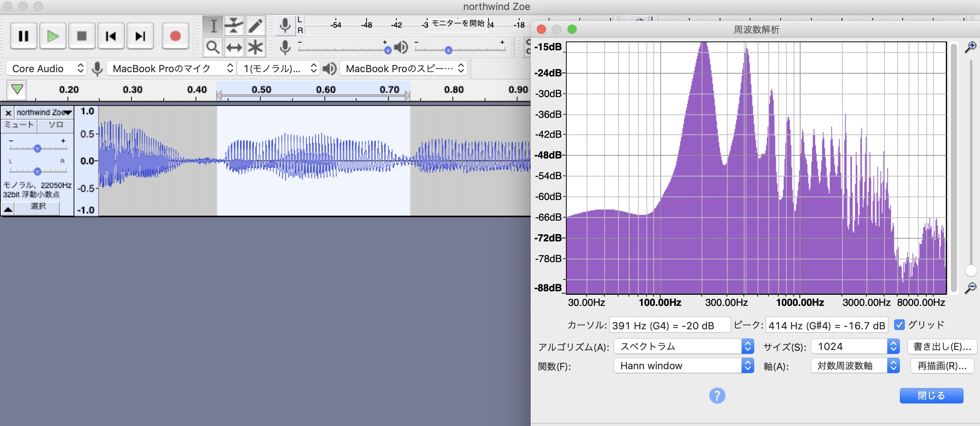Click the track vertical scale ruler
This screenshot has height=426, width=980.
pyautogui.click(x=87, y=161)
